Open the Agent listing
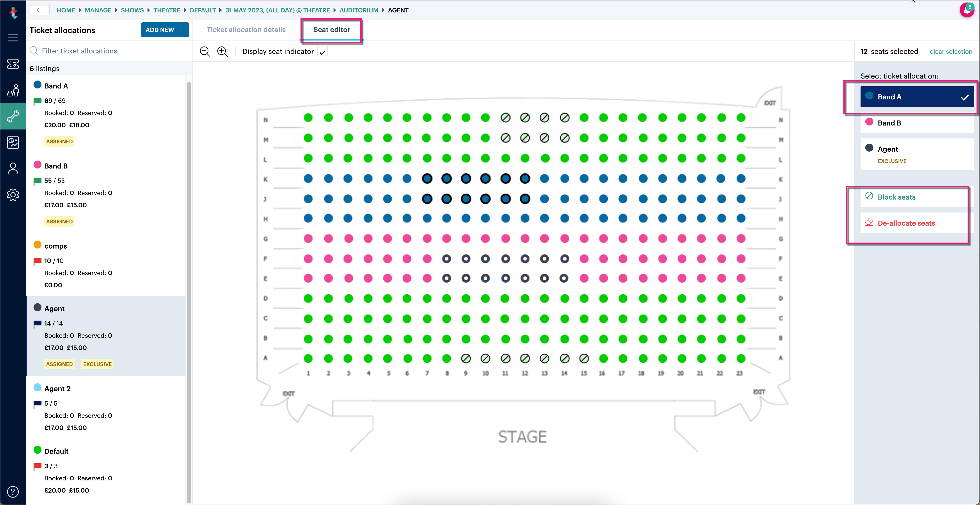This screenshot has height=505, width=980. [x=105, y=336]
